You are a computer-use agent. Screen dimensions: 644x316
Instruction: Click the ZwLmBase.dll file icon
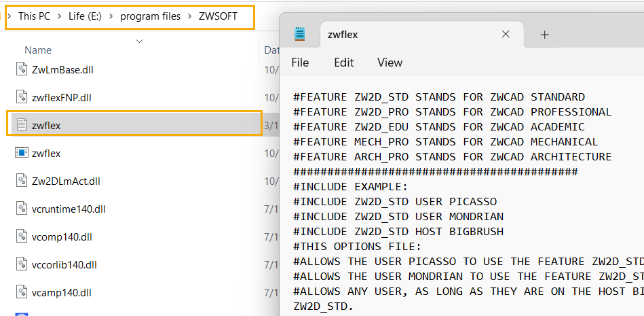[22, 69]
